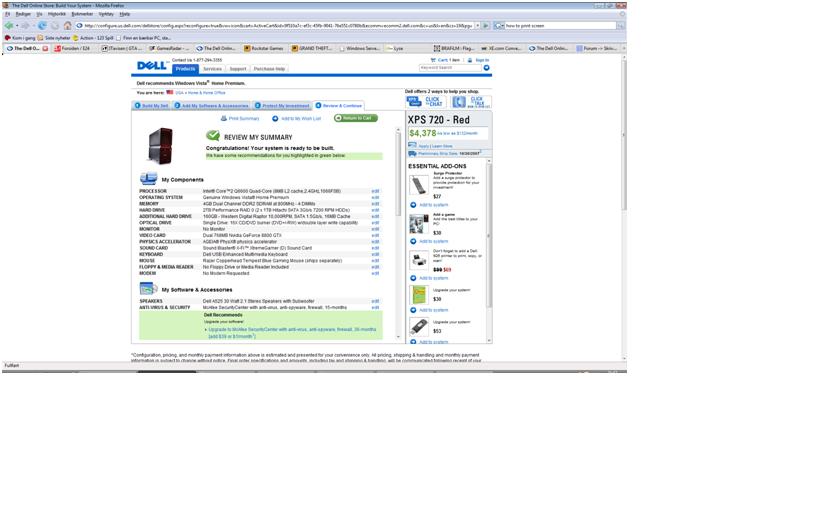840x525 pixels.
Task: Open the 'Kom i gang' bookmark
Action: 20,38
